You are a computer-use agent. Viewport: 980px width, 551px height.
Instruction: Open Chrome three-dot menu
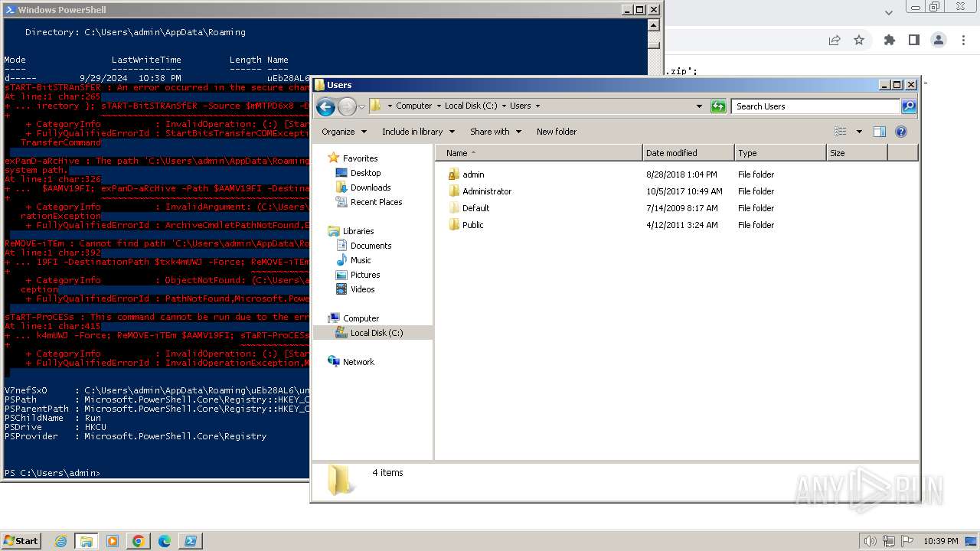click(964, 40)
